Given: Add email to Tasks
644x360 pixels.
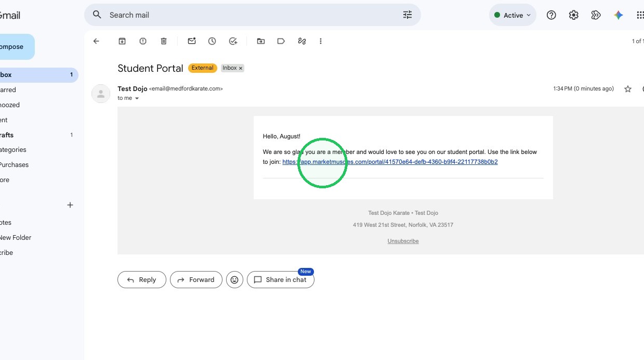Looking at the screenshot, I should [x=233, y=41].
